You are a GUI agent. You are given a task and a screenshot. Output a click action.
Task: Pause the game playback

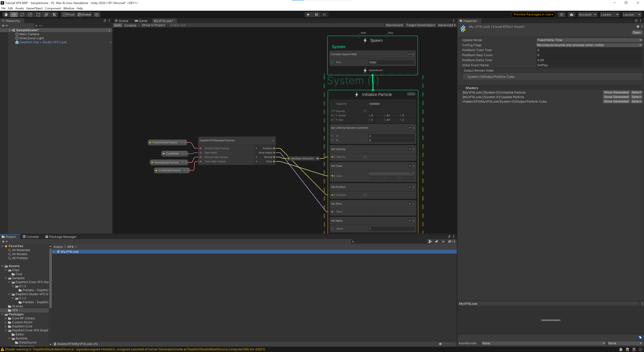coord(316,14)
